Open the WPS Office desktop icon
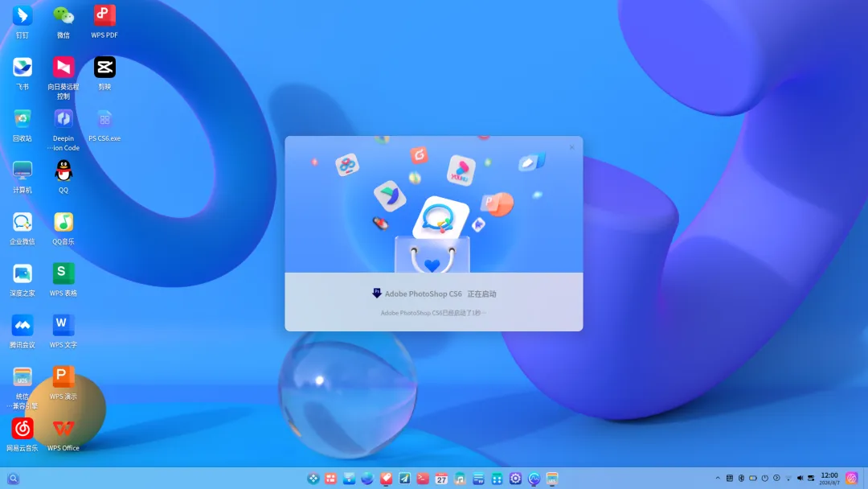Viewport: 868px width, 489px height. click(x=63, y=428)
